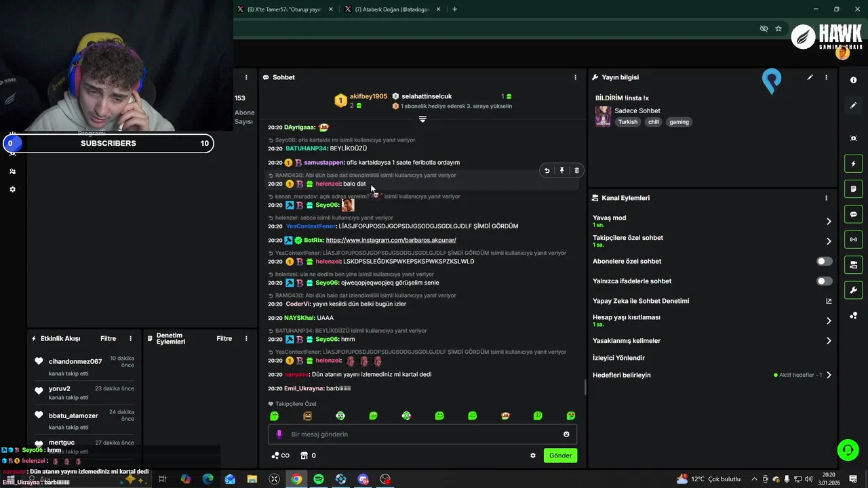Open Google Chrome from the taskbar
The image size is (868, 488).
(296, 479)
